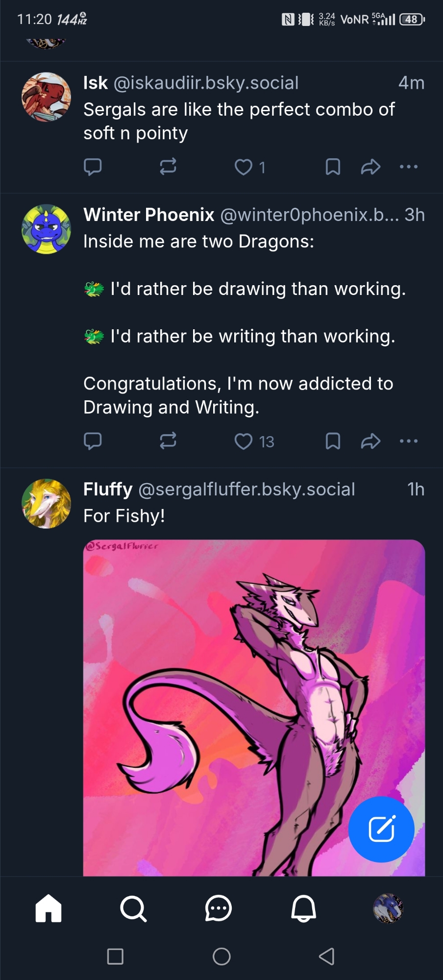Viewport: 443px width, 980px height.
Task: Like Isk's post about Sergals
Action: (244, 167)
